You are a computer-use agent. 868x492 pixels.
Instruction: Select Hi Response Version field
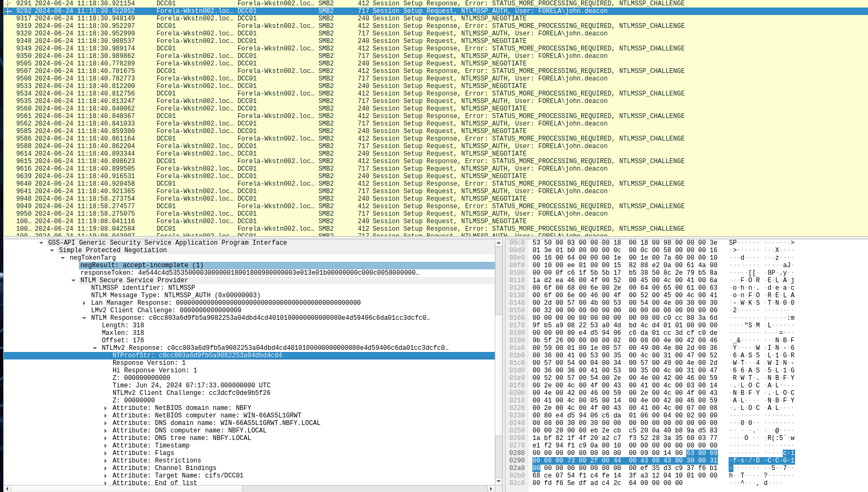click(155, 371)
